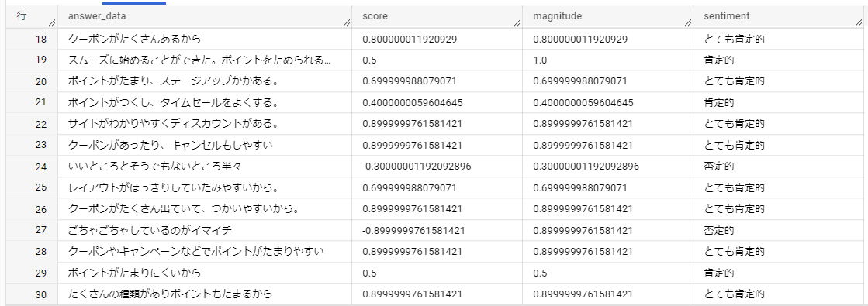The width and height of the screenshot is (868, 306).
Task: Select score 0.5 in row 19
Action: coord(370,60)
